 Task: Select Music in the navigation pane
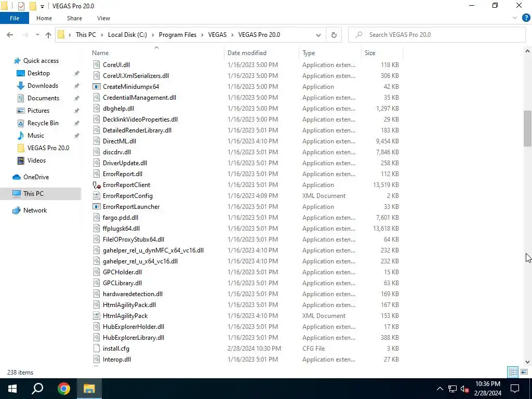tap(36, 136)
